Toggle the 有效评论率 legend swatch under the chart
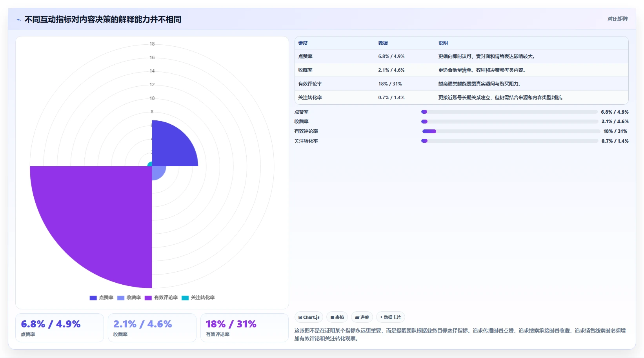Screen dimensions: 644x358 tap(148, 298)
